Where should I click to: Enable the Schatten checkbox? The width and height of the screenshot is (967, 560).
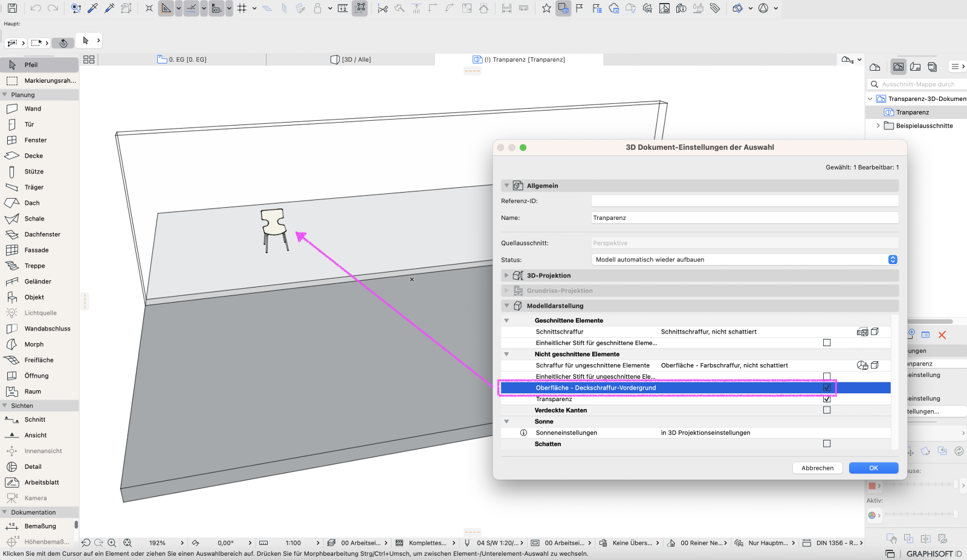tap(827, 443)
